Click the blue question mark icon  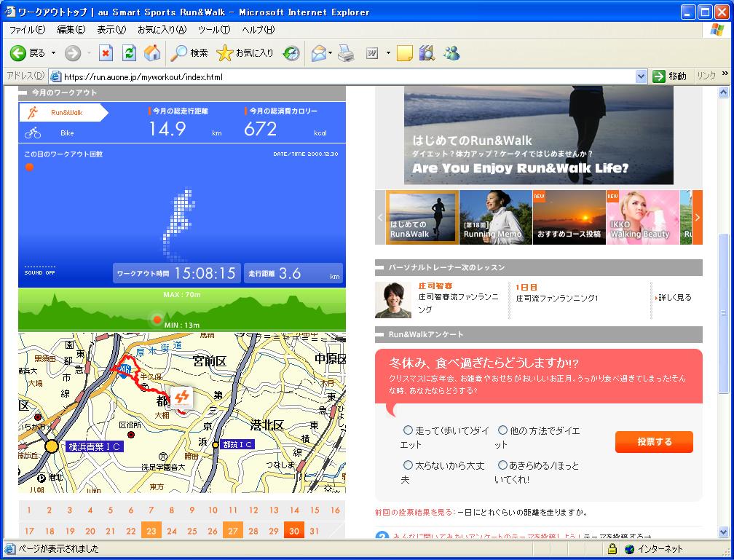point(382,536)
